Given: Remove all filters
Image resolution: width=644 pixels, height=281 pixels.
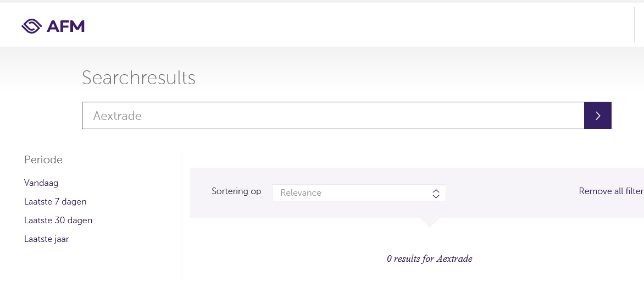Looking at the screenshot, I should tap(611, 191).
